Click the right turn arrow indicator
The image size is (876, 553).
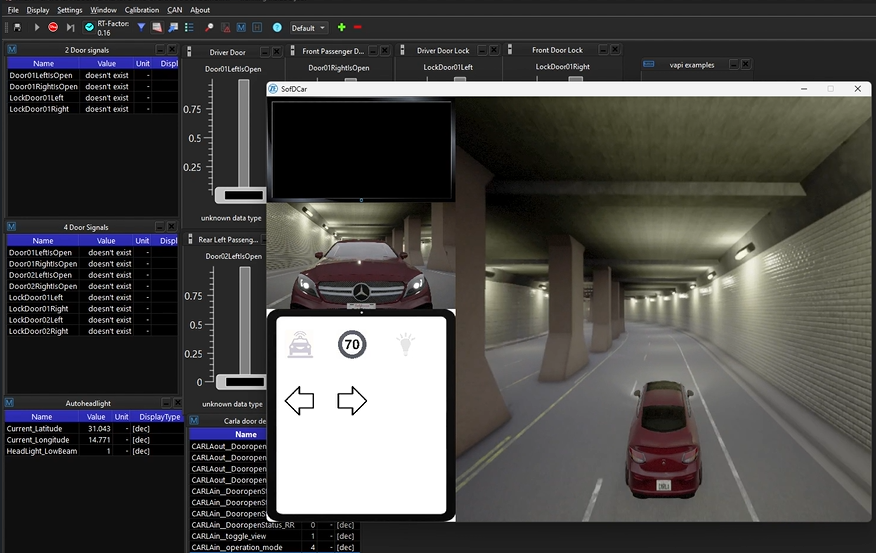coord(352,401)
